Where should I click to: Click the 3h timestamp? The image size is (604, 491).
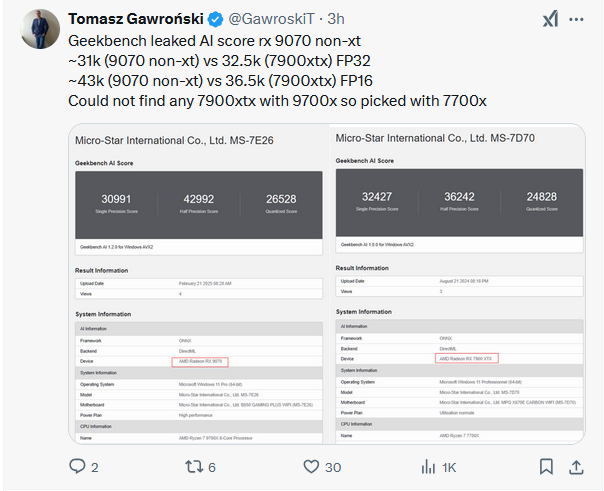(337, 18)
